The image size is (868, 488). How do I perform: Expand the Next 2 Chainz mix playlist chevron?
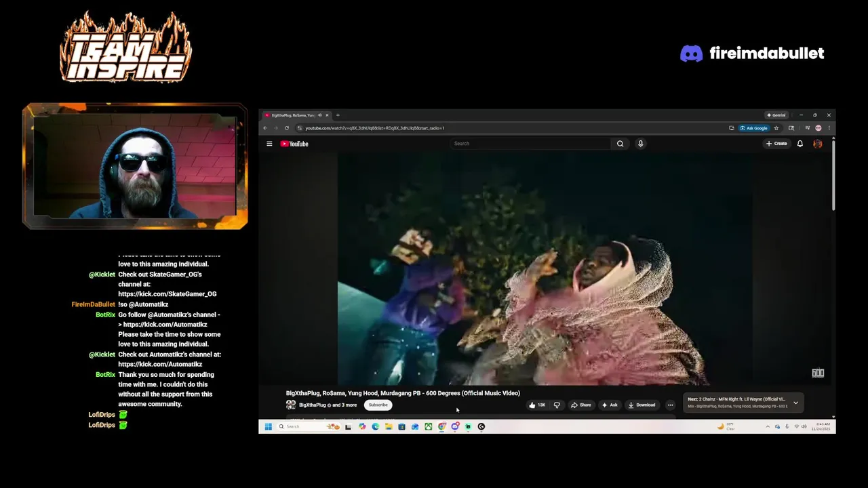point(795,403)
